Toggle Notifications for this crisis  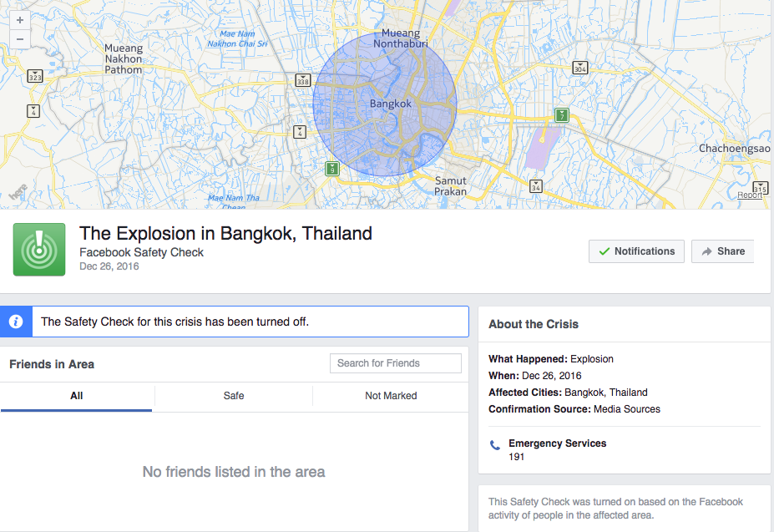636,251
